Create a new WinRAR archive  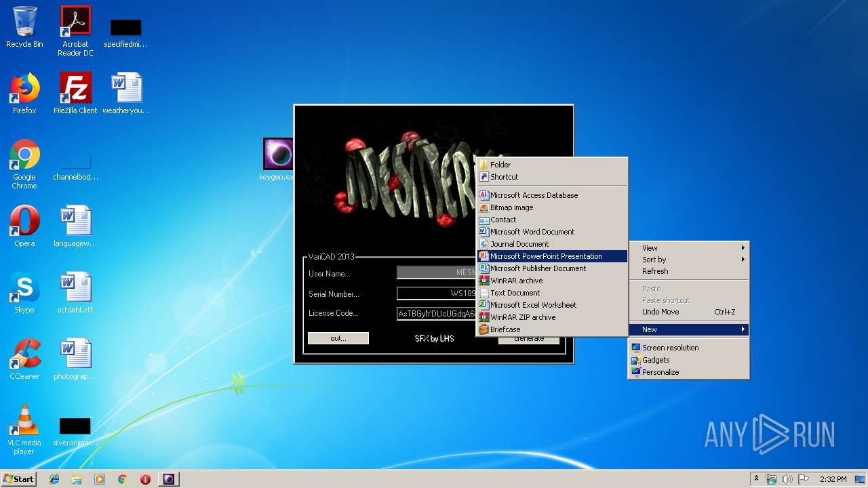point(552,281)
